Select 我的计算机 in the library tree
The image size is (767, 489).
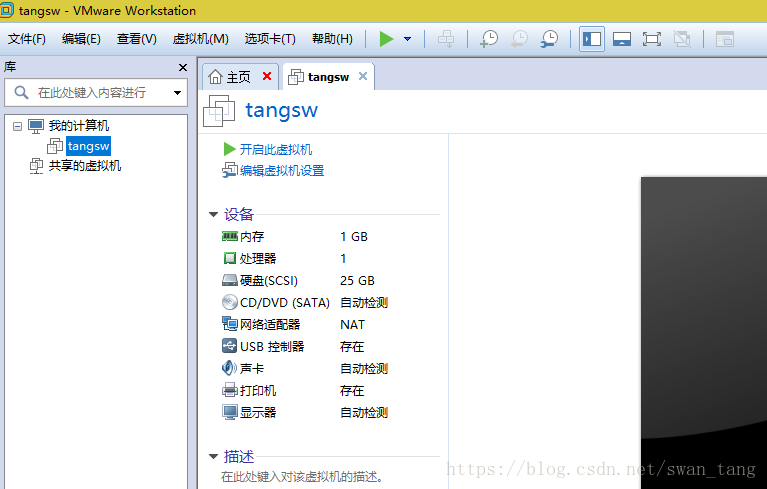click(78, 126)
